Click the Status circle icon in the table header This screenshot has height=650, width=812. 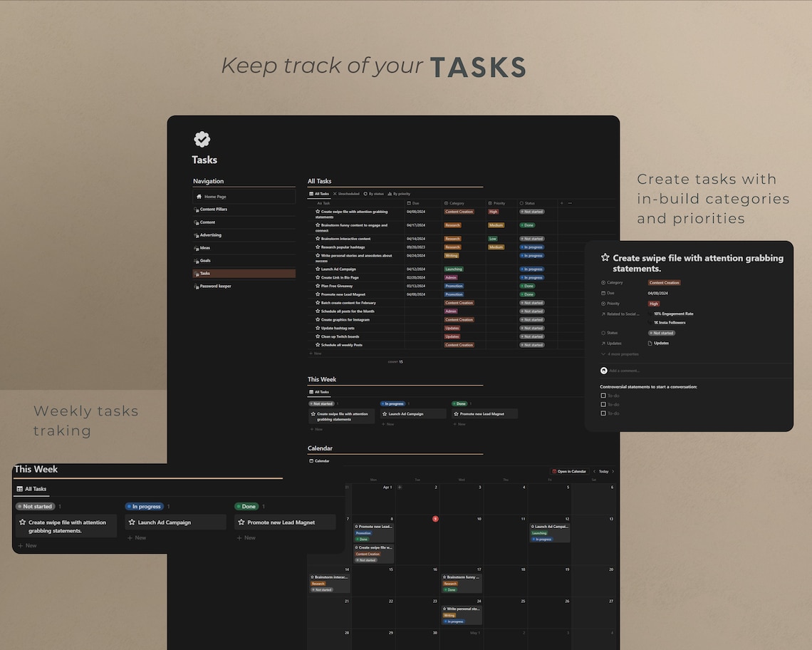pos(522,203)
